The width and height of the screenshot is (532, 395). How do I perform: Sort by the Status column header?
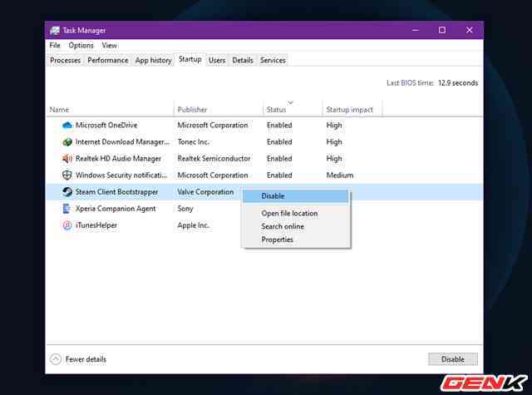293,110
